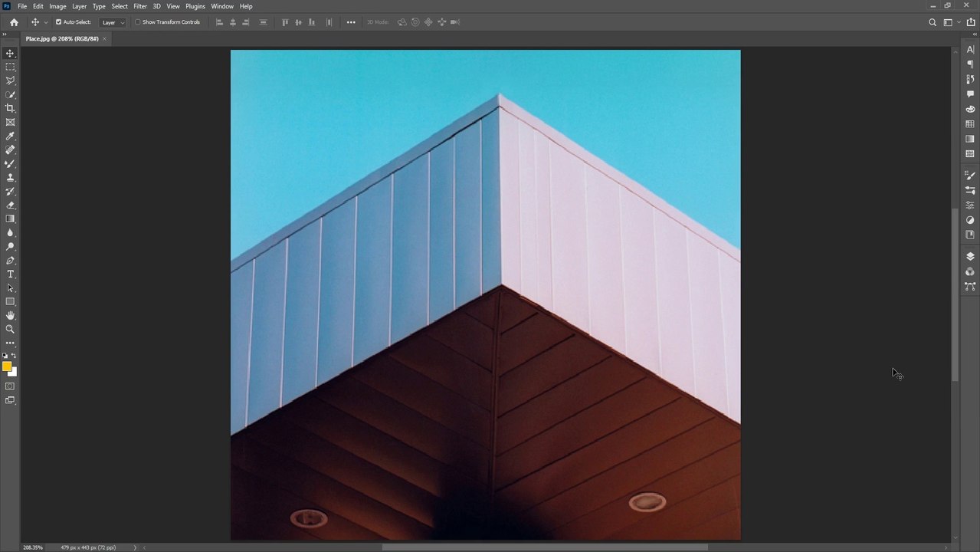Align left edges in options bar
This screenshot has height=552, width=980.
[219, 22]
